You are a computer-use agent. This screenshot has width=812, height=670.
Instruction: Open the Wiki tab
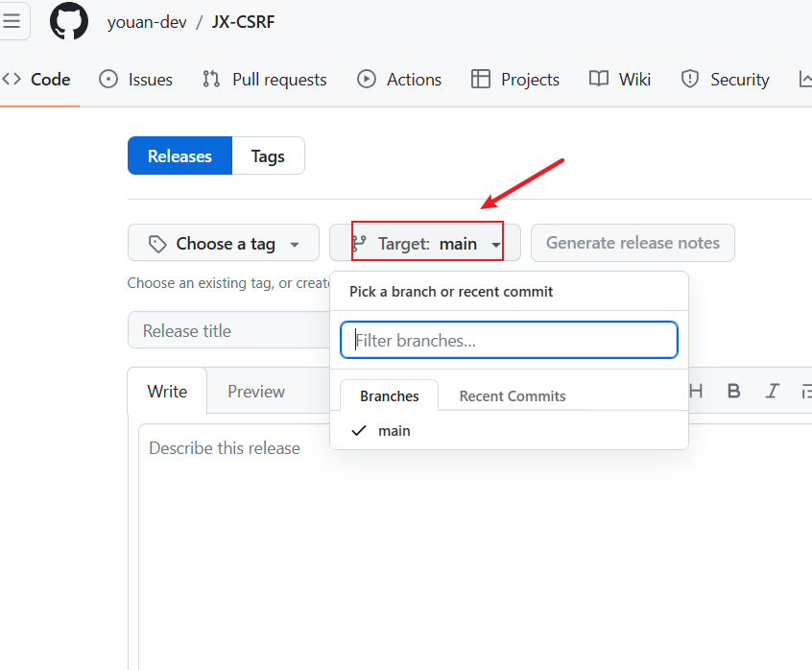point(620,80)
